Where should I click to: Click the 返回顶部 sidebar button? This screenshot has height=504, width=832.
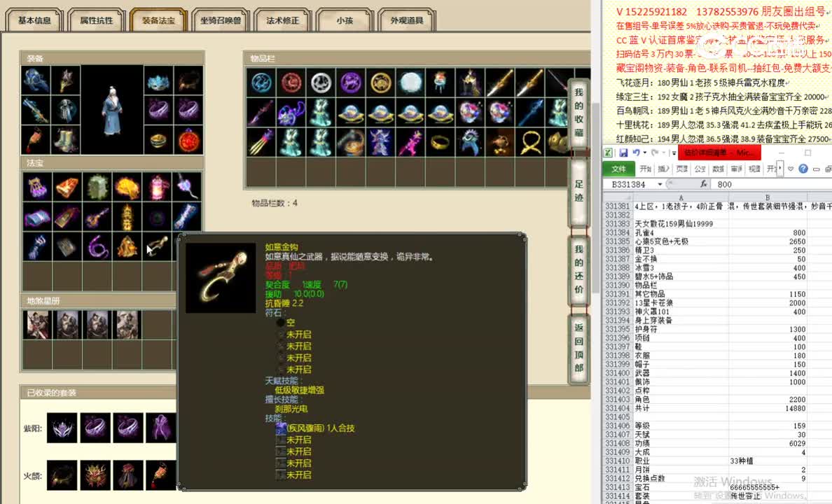point(578,344)
